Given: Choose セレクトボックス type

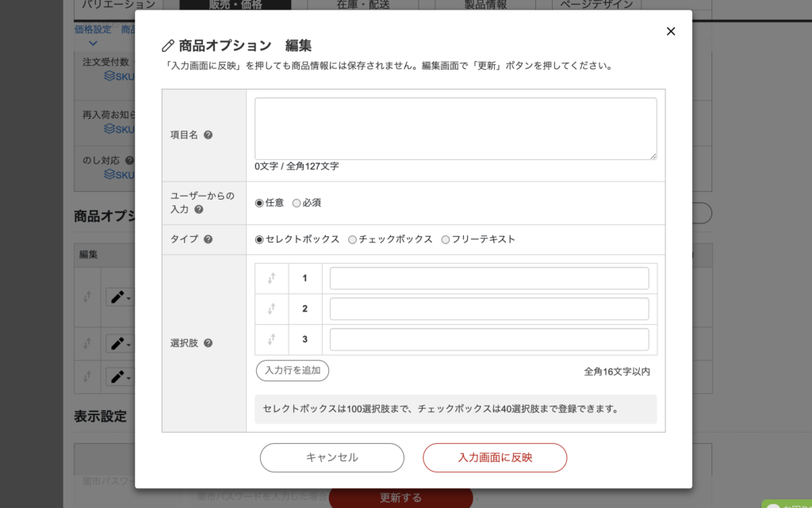Looking at the screenshot, I should 259,239.
